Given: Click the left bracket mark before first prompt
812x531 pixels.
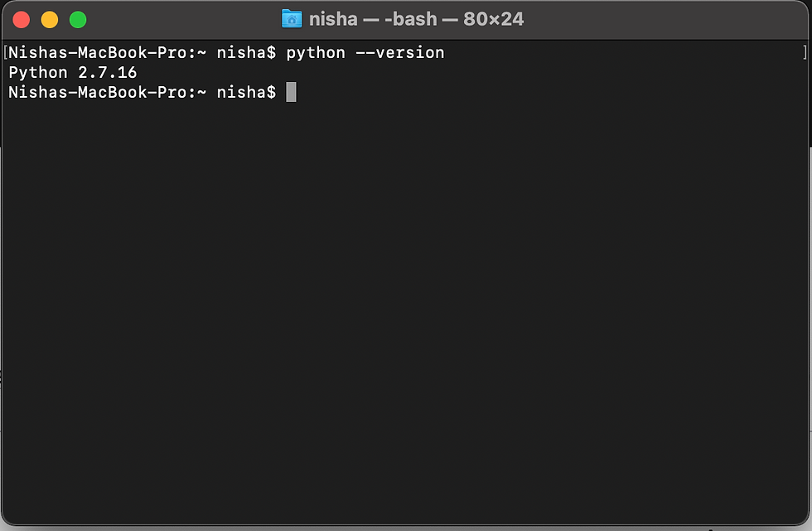Looking at the screenshot, I should (x=5, y=53).
